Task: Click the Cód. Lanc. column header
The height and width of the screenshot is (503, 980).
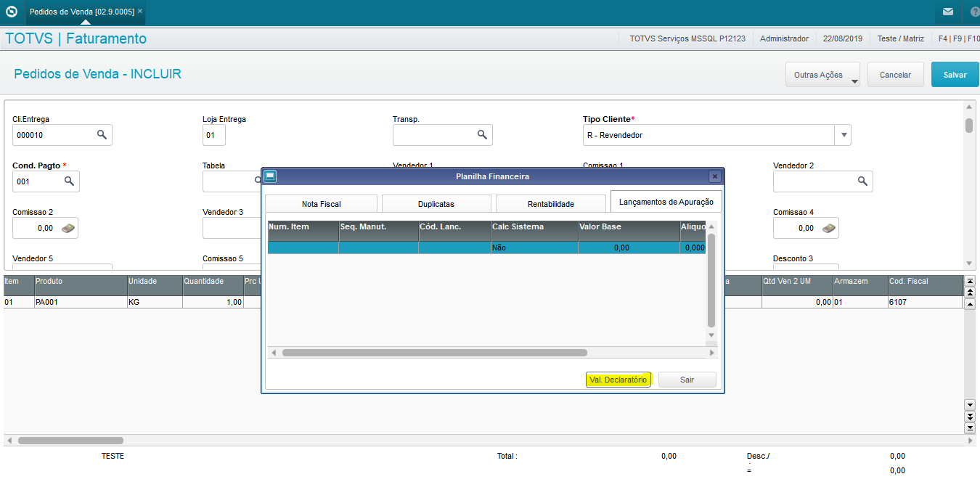Action: pos(455,231)
